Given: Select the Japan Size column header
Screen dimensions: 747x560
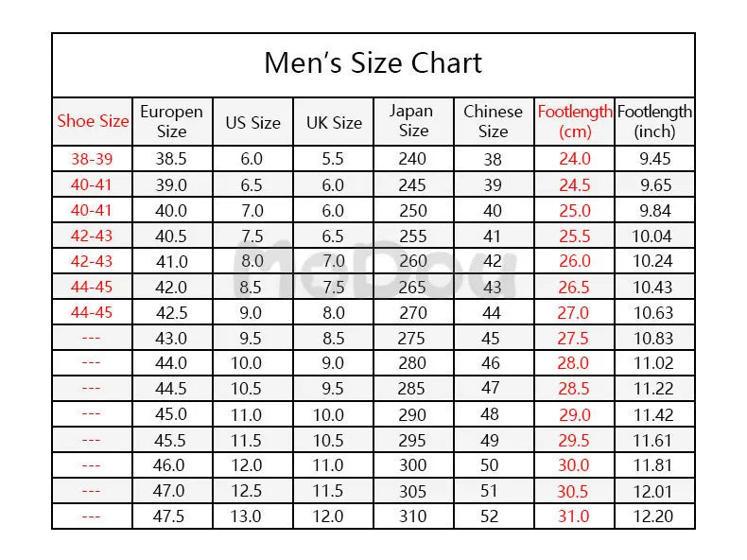Looking at the screenshot, I should click(413, 121).
